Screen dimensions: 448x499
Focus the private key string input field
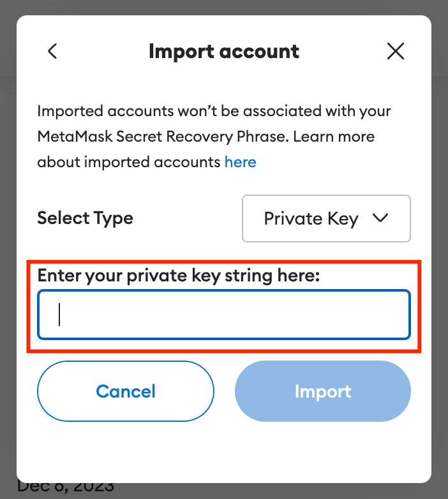[224, 315]
